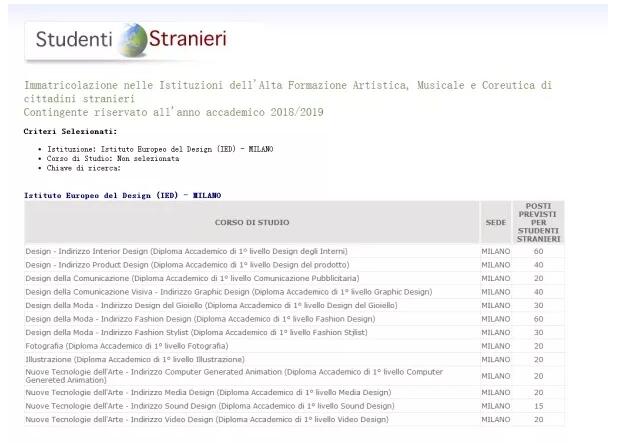Click the 'SEDE' column header
The width and height of the screenshot is (622, 443).
click(496, 222)
